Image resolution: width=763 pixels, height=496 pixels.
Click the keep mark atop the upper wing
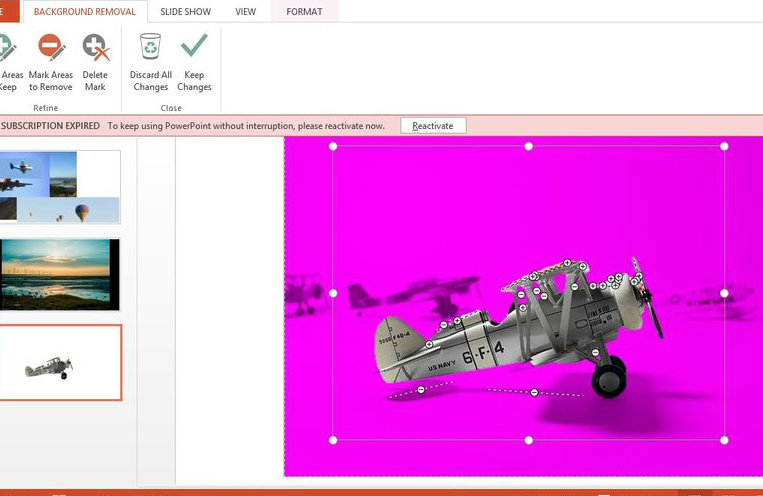coord(567,263)
